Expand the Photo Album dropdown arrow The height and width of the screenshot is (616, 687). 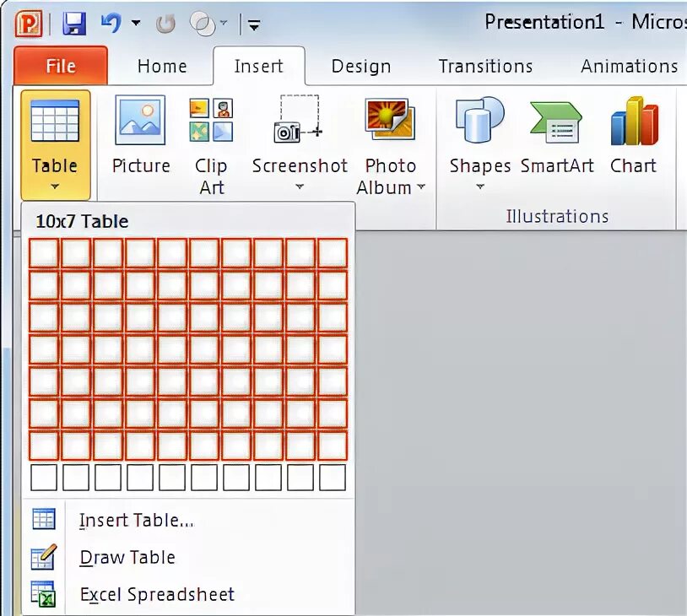(421, 187)
